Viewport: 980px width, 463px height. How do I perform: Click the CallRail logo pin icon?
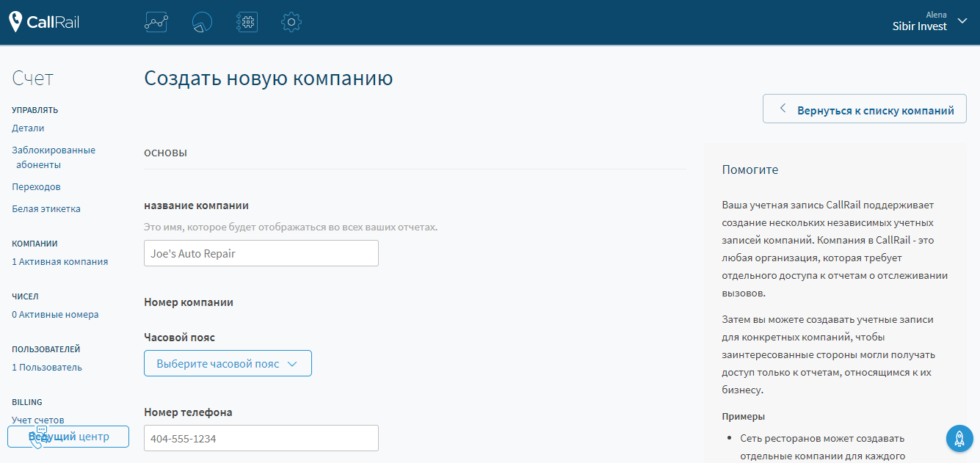coord(16,21)
